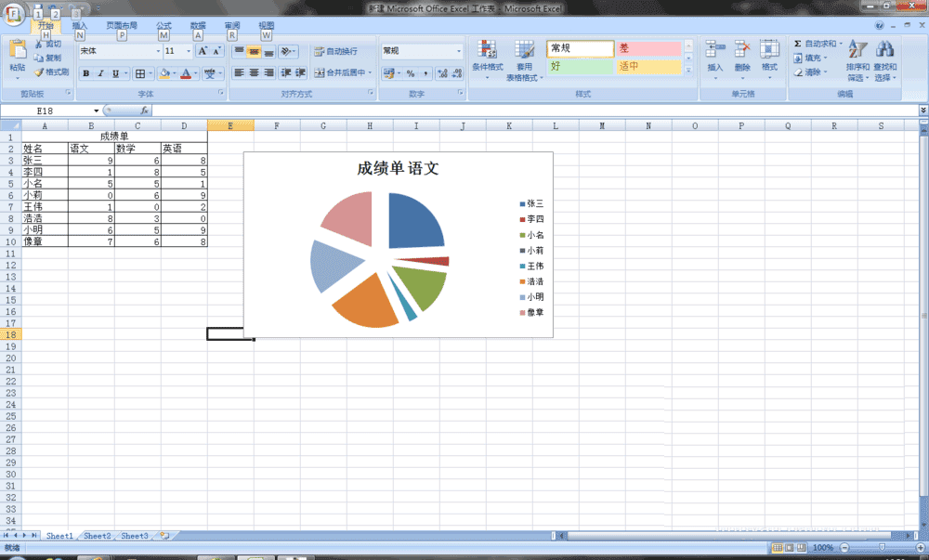
Task: Switch to Sheet2 worksheet tab
Action: tap(98, 536)
